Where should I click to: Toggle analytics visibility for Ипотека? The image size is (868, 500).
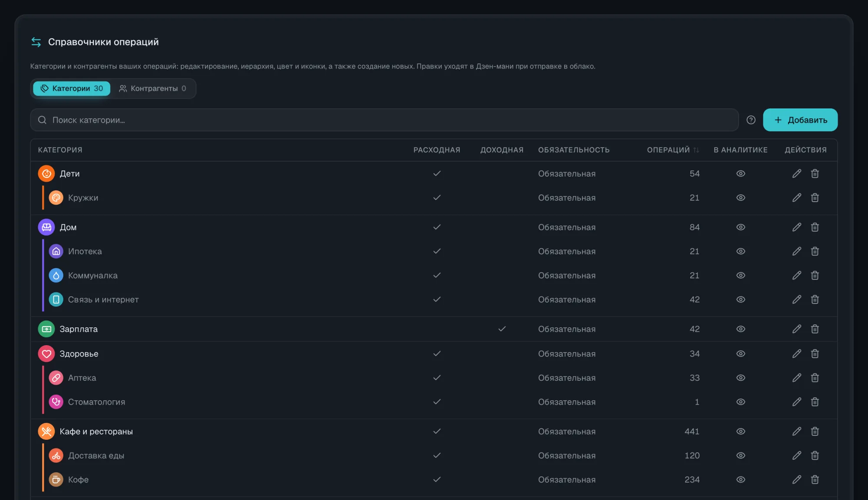740,252
